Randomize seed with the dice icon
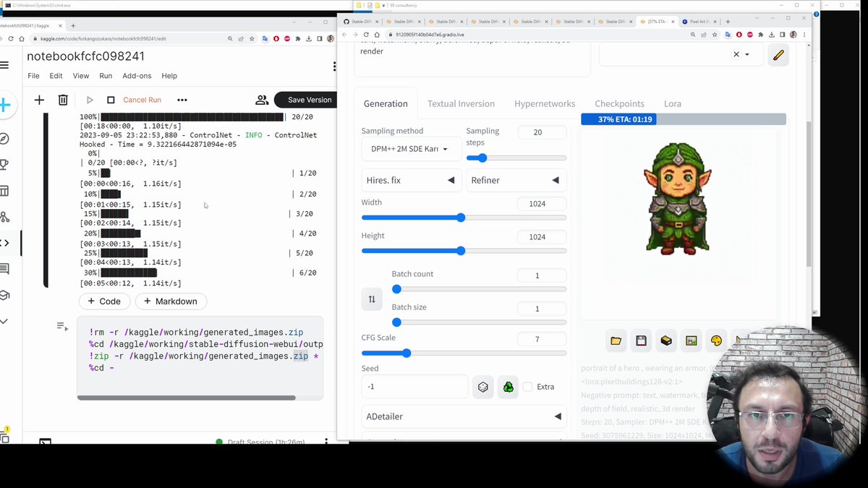868x488 pixels. click(x=483, y=387)
